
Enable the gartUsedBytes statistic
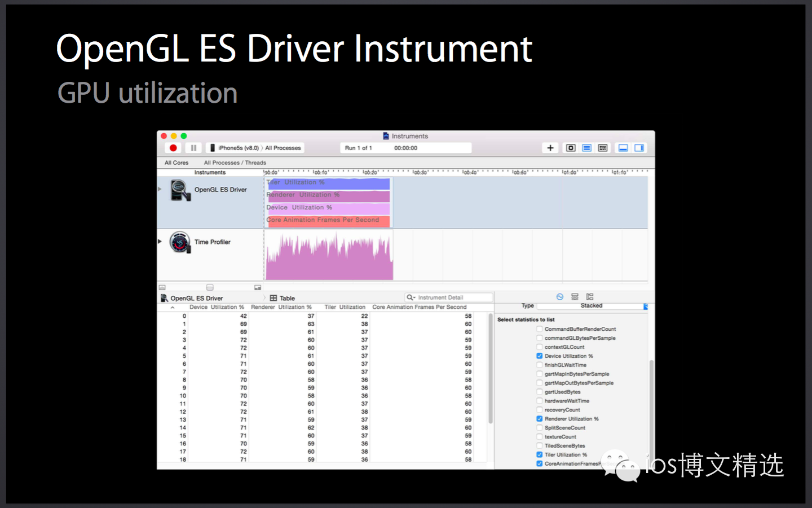(x=540, y=392)
